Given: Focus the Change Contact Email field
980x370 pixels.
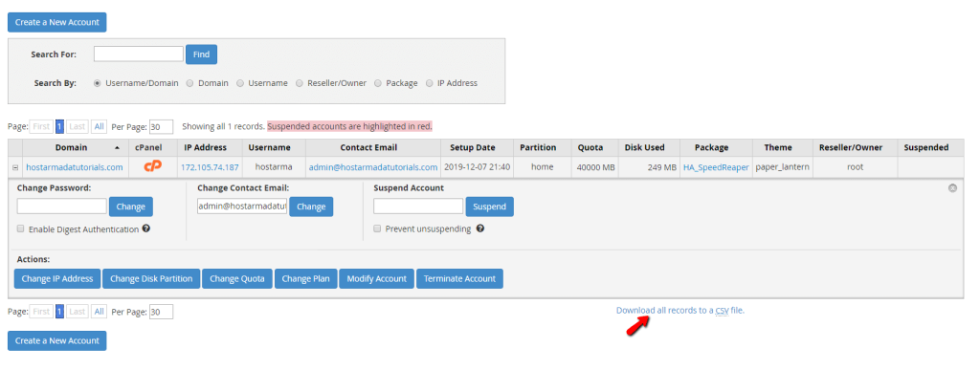Looking at the screenshot, I should point(242,206).
